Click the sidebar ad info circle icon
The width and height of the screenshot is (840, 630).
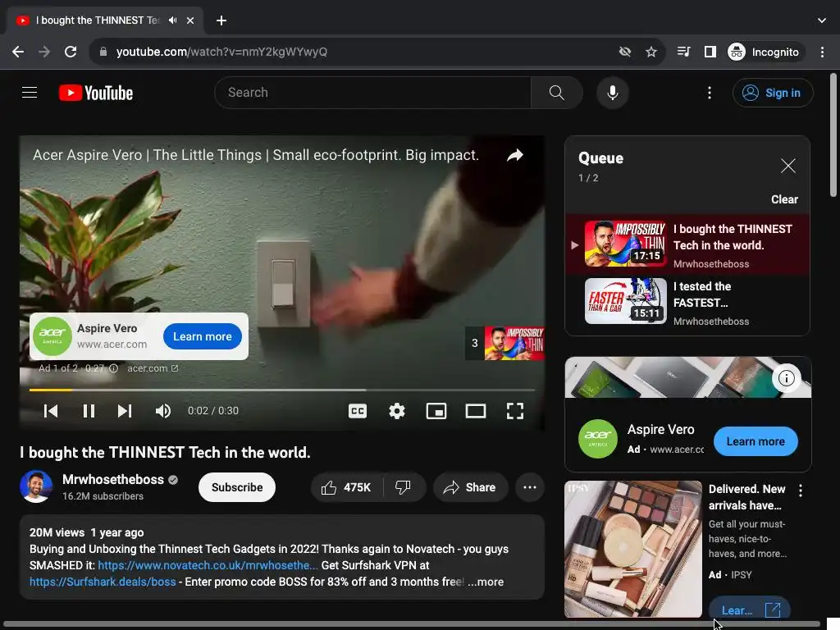pos(786,378)
